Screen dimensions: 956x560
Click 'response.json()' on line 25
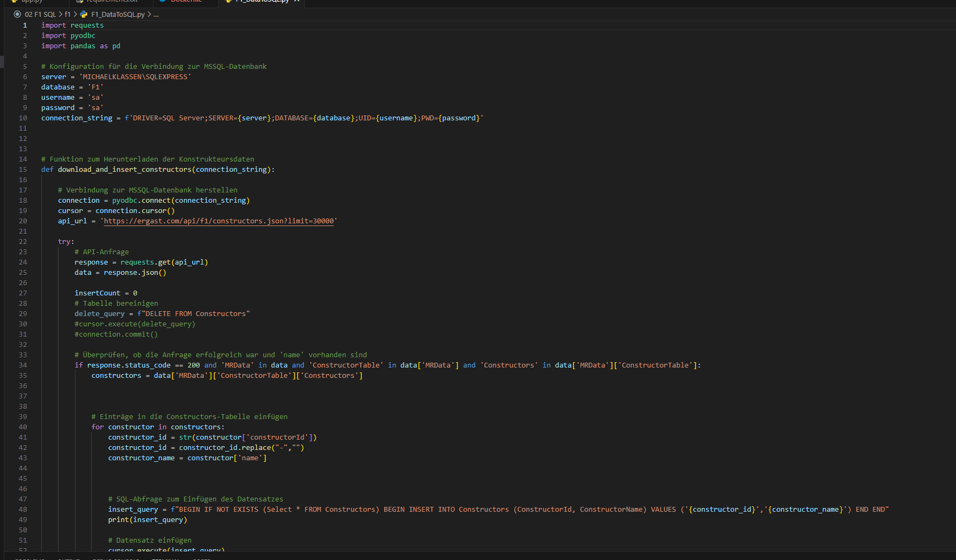pyautogui.click(x=135, y=273)
